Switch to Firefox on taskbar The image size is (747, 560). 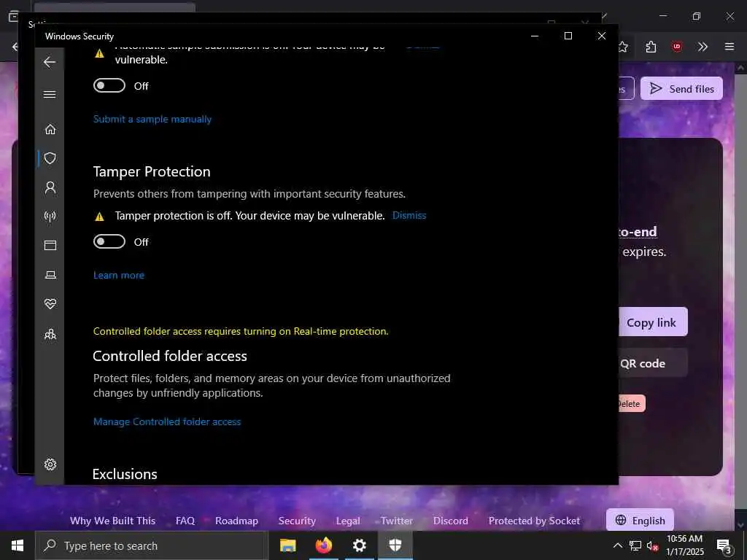(x=324, y=545)
